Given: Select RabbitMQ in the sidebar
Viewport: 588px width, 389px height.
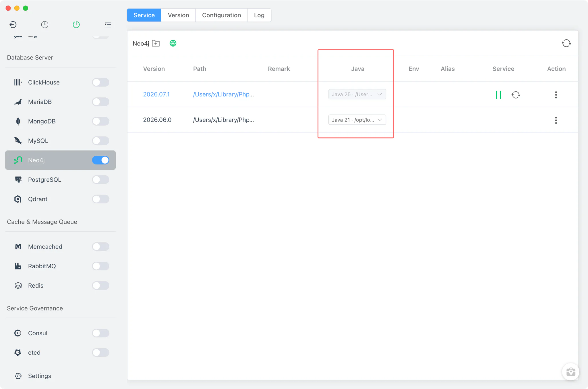Looking at the screenshot, I should 60,266.
